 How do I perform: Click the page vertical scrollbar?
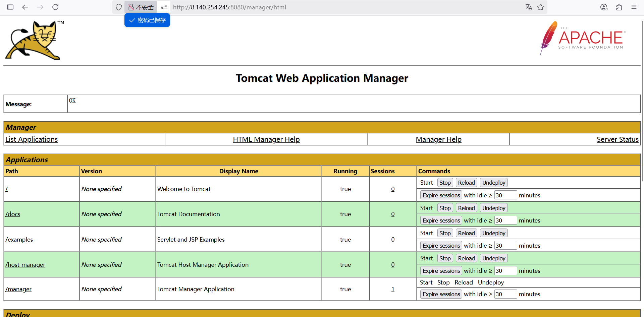tap(642, 101)
